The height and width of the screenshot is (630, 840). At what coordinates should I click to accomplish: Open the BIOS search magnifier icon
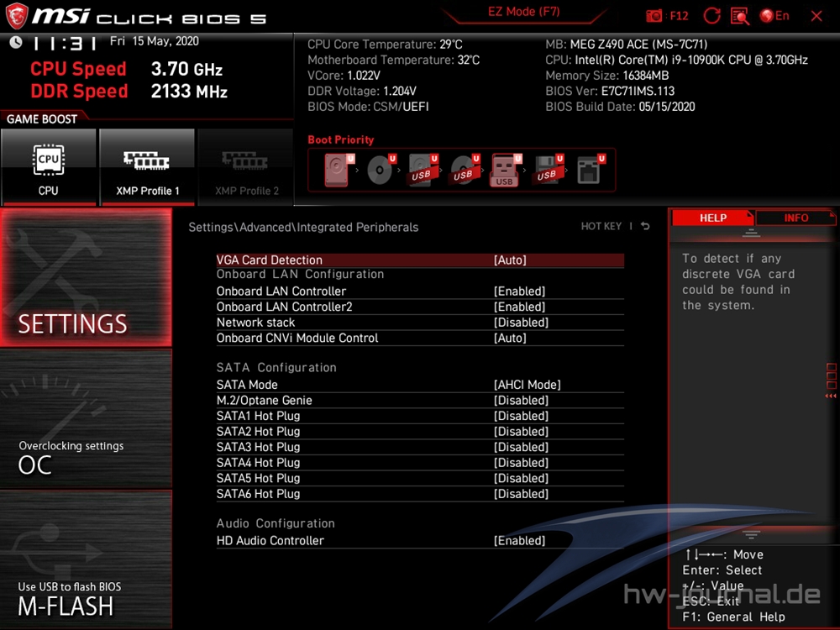tap(740, 16)
